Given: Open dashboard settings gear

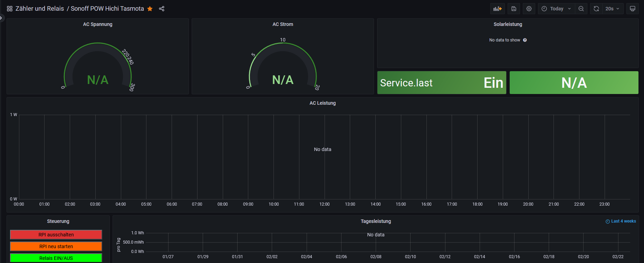Looking at the screenshot, I should [x=529, y=9].
